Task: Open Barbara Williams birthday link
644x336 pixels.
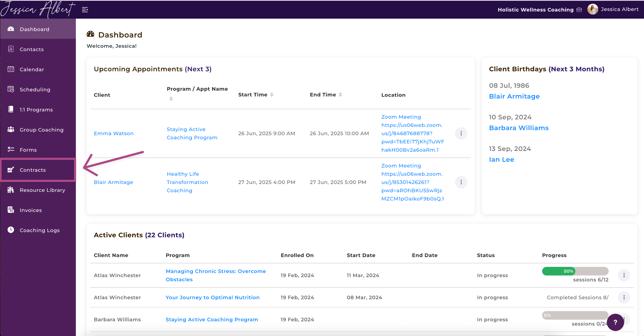Action: (519, 128)
